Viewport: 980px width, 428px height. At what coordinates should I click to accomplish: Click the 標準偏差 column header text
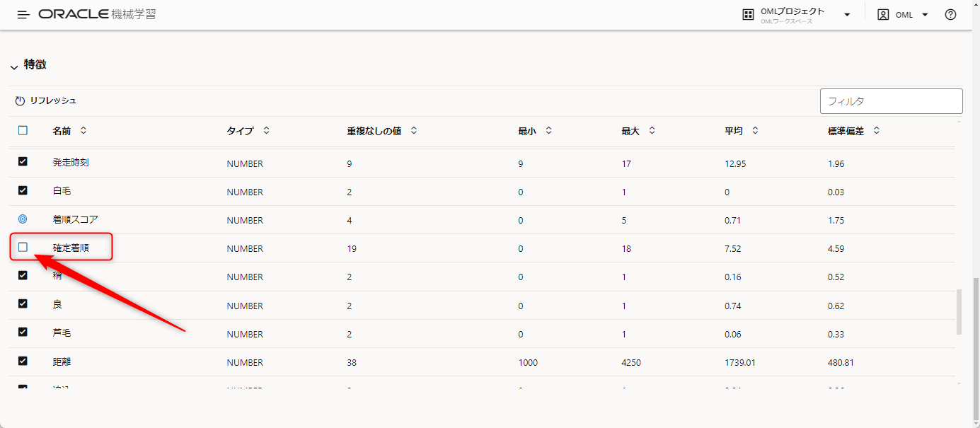846,132
